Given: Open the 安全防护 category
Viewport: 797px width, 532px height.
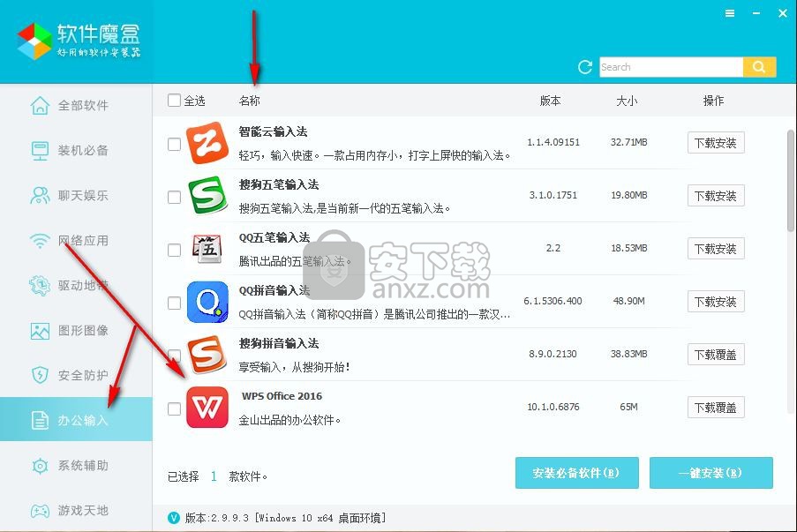Looking at the screenshot, I should tap(76, 375).
